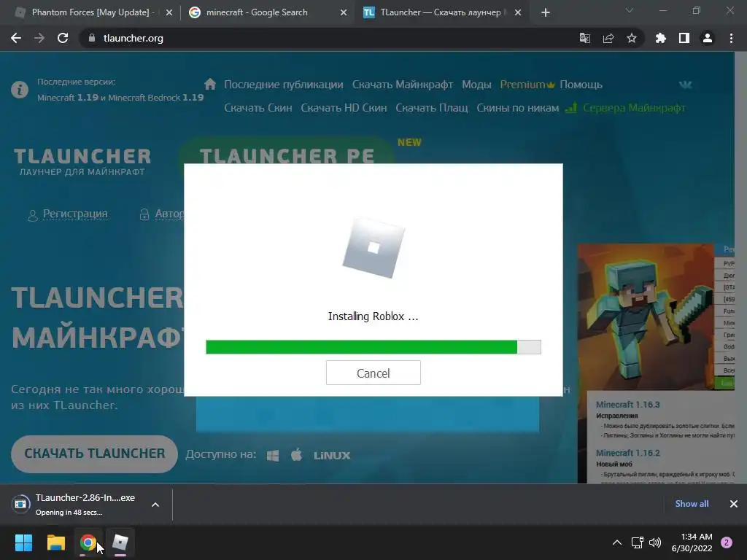Go back using browser back arrow
This screenshot has height=560, width=747.
(16, 38)
